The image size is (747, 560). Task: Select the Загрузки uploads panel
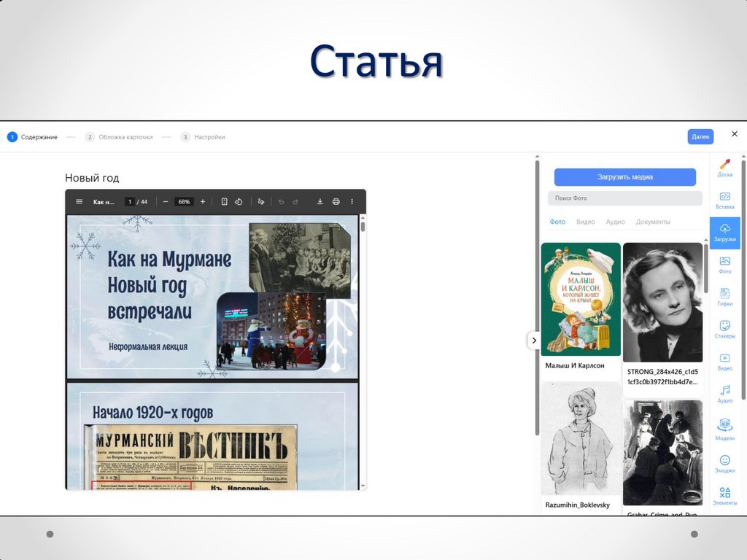click(724, 233)
